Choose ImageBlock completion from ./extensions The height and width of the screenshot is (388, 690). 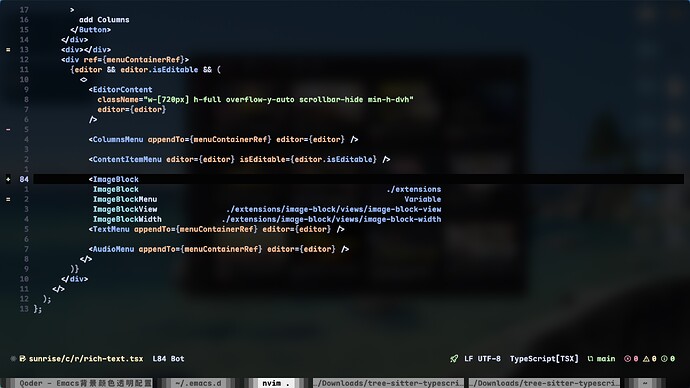[x=267, y=189]
